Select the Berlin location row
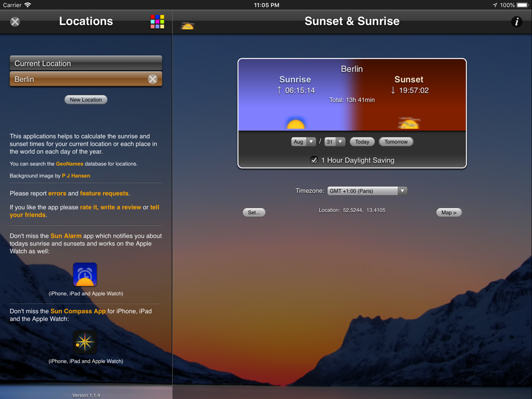 click(86, 79)
